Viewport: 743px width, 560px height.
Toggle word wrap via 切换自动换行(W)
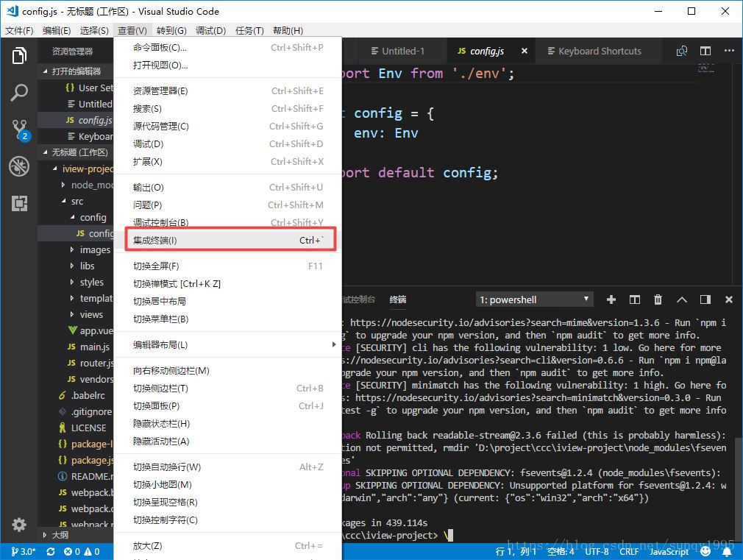click(x=167, y=467)
